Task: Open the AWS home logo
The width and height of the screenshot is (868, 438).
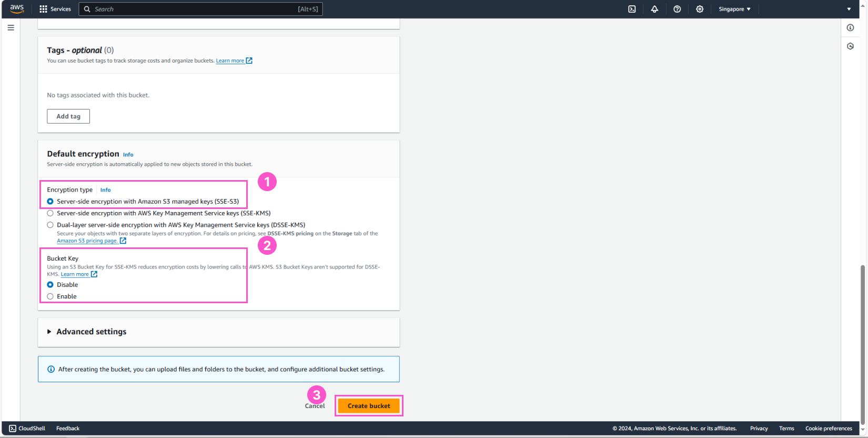Action: 17,9
